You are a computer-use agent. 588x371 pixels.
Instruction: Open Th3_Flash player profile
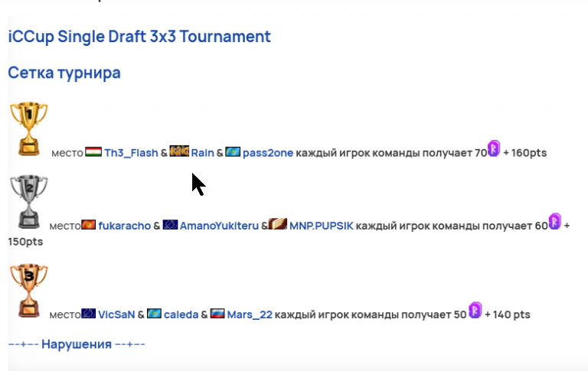131,153
